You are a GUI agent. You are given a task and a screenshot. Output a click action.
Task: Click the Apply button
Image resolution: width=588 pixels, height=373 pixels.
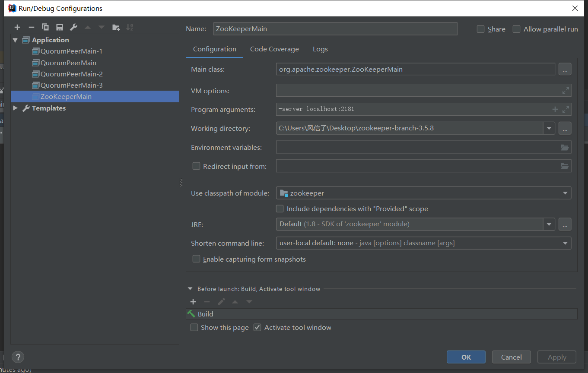557,357
